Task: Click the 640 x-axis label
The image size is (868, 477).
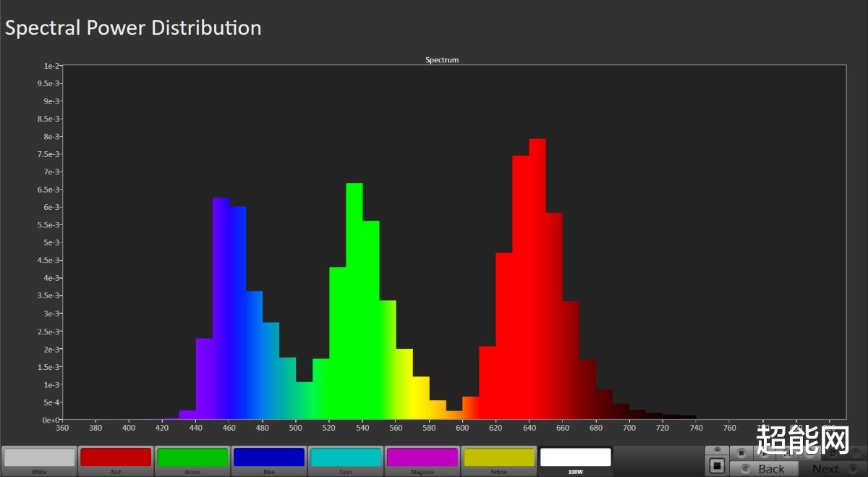Action: coord(529,428)
